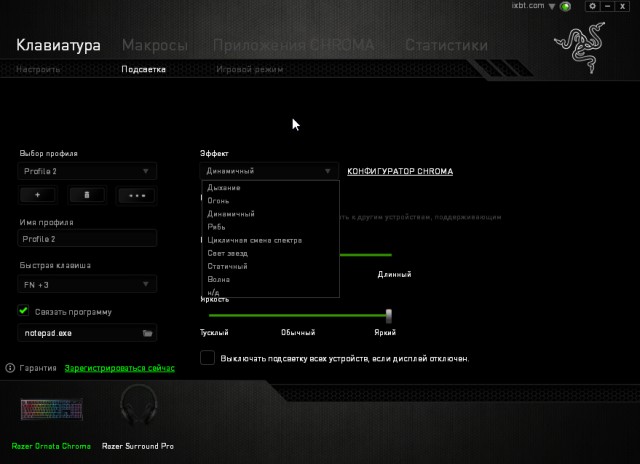Delete profile using the trash icon
640x464 pixels.
tap(88, 196)
